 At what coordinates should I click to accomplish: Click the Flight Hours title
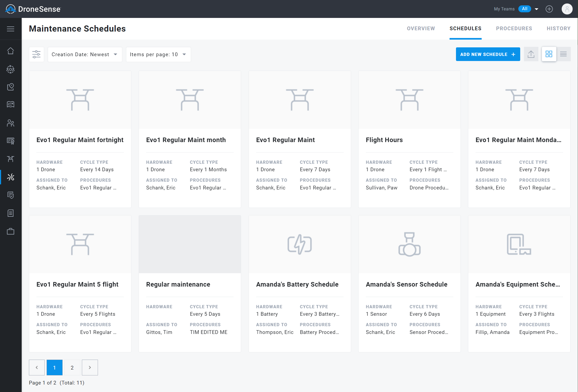(384, 140)
